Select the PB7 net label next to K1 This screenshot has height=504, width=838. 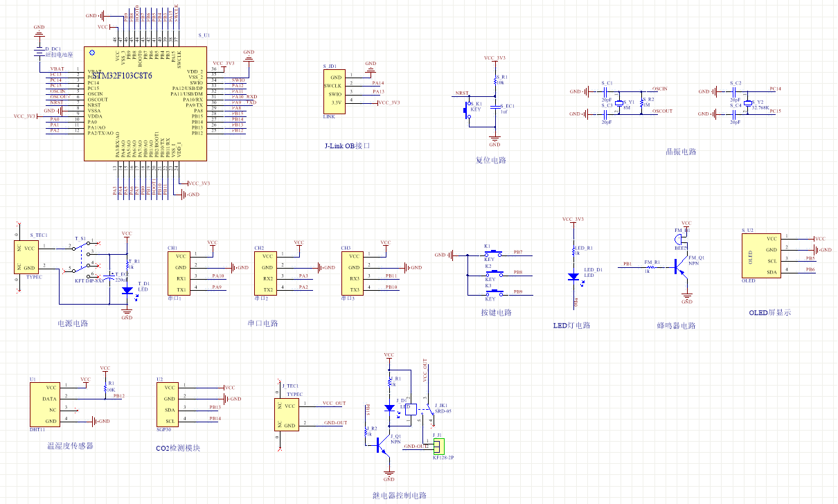tap(518, 252)
